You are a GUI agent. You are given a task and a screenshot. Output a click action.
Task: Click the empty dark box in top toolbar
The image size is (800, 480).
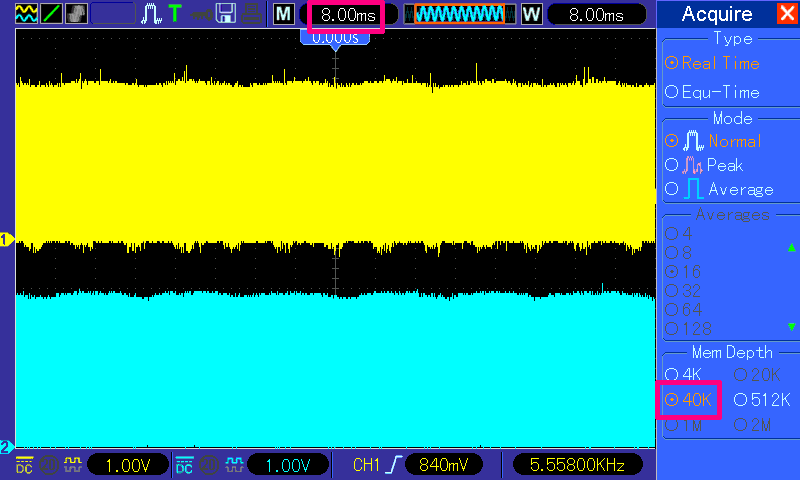tap(113, 14)
